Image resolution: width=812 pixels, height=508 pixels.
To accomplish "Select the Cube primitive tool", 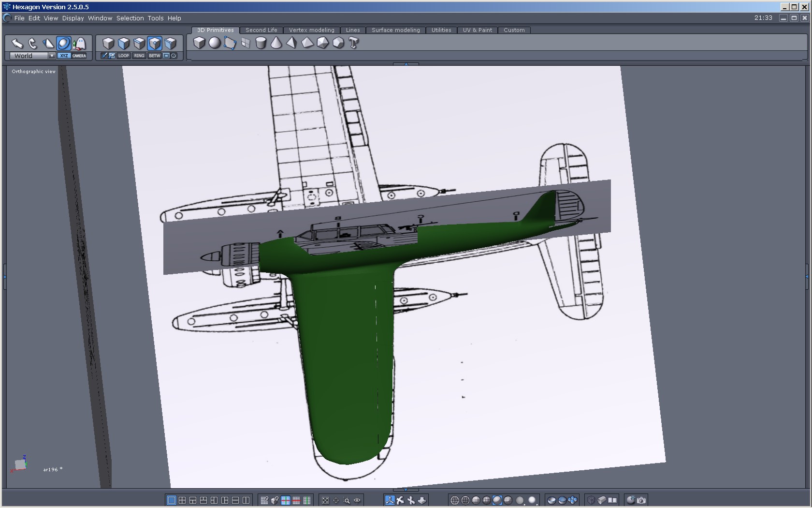I will point(199,43).
